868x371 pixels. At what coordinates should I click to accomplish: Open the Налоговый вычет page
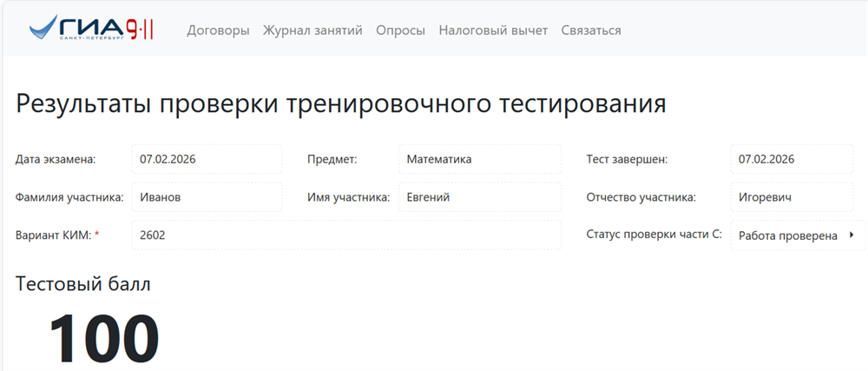[x=493, y=30]
